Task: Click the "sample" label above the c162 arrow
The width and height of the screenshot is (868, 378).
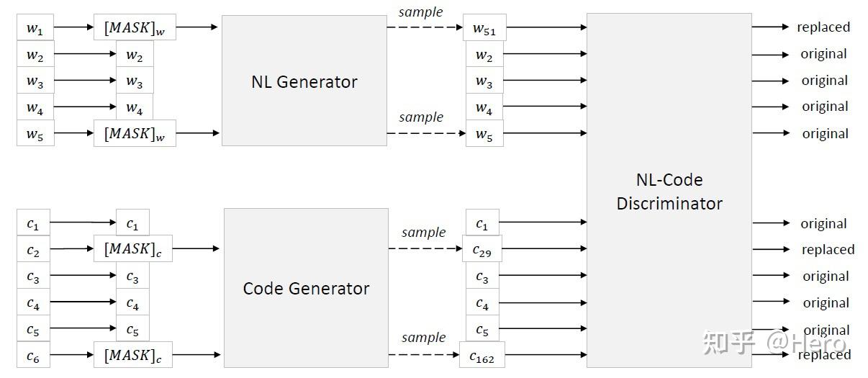Action: pos(423,337)
